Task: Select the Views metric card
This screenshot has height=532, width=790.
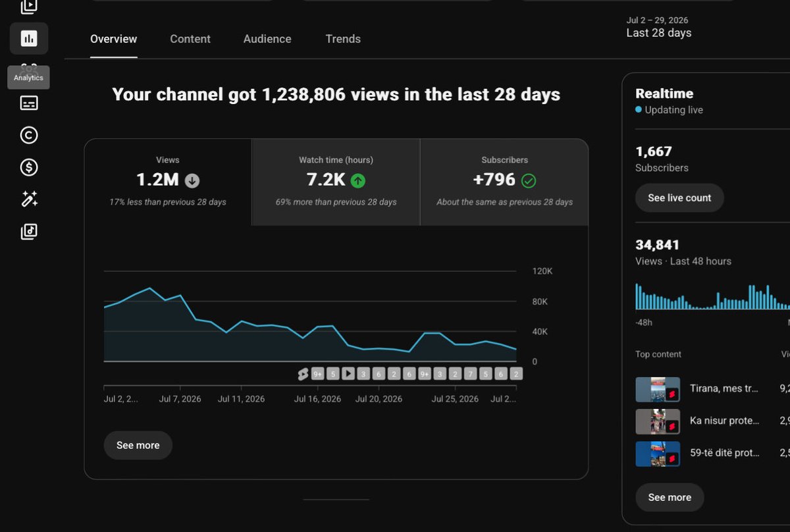Action: pos(168,182)
